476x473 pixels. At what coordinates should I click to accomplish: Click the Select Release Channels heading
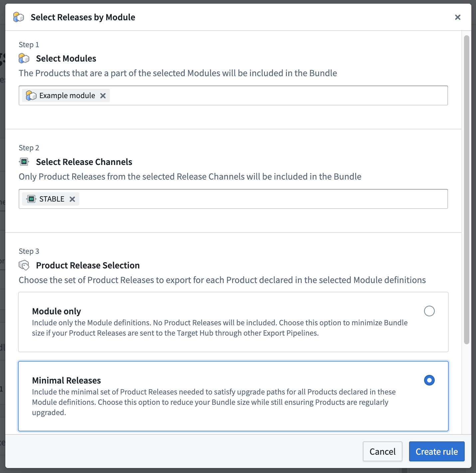coord(84,162)
